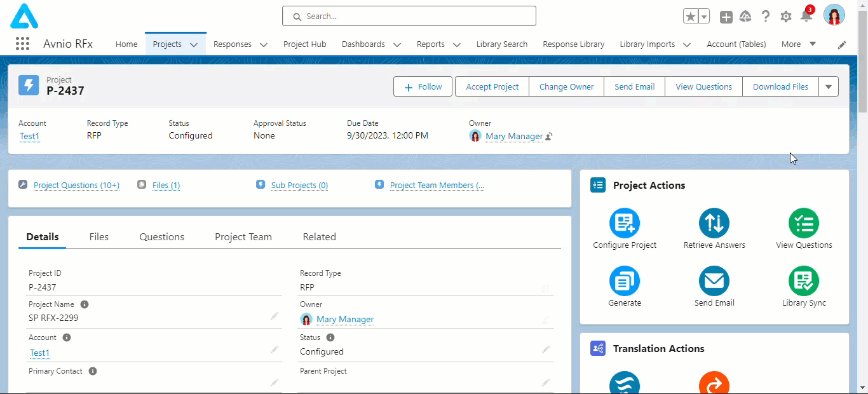Expand the Projects tab dropdown chevron

coord(194,44)
